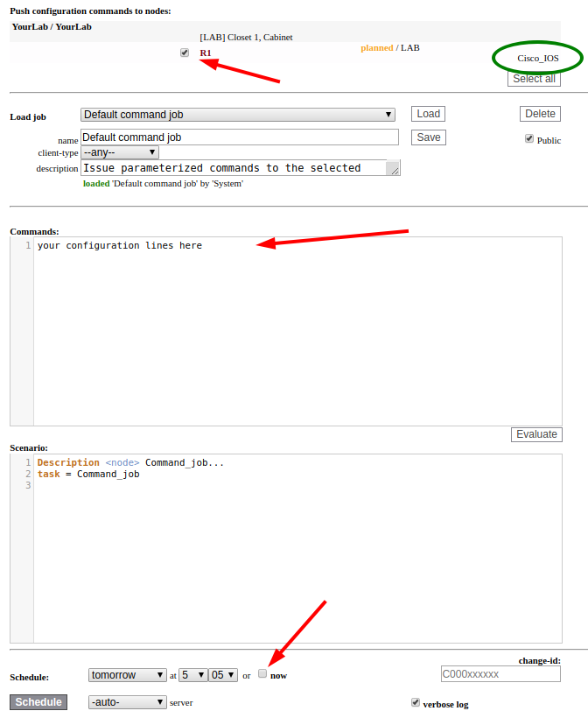Click the job name input field
The image size is (588, 718).
pyautogui.click(x=239, y=137)
